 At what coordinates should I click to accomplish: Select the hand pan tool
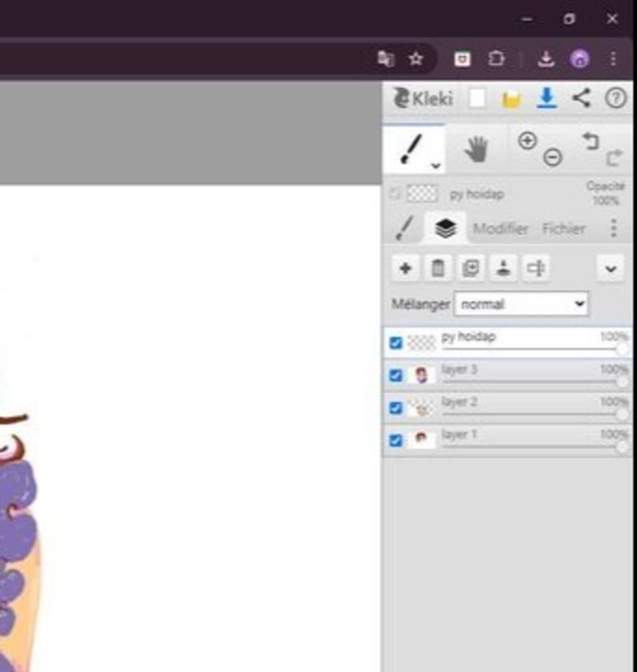[476, 149]
